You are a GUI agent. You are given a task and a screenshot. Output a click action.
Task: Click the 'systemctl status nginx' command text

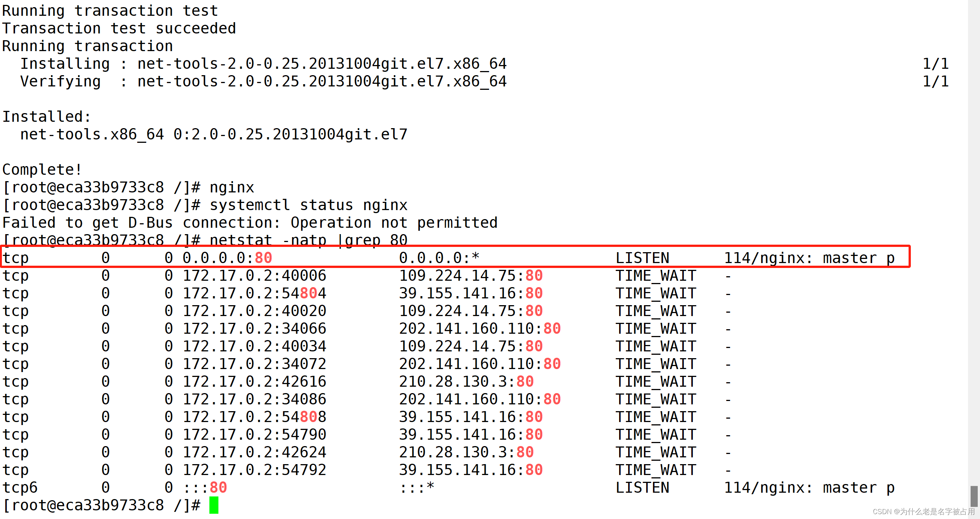[308, 205]
